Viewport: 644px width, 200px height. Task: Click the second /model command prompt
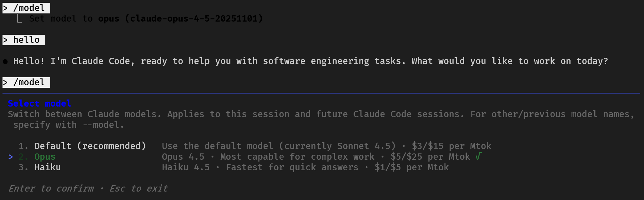[x=26, y=82]
